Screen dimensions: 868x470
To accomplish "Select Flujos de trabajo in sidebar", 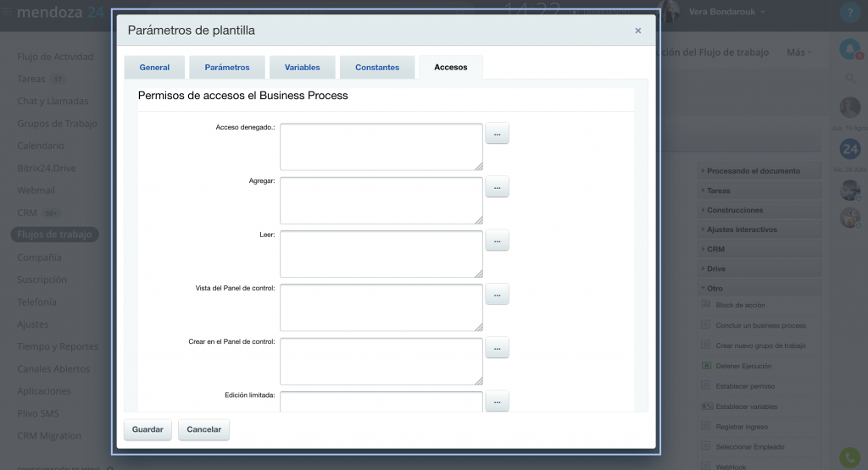I will (55, 235).
